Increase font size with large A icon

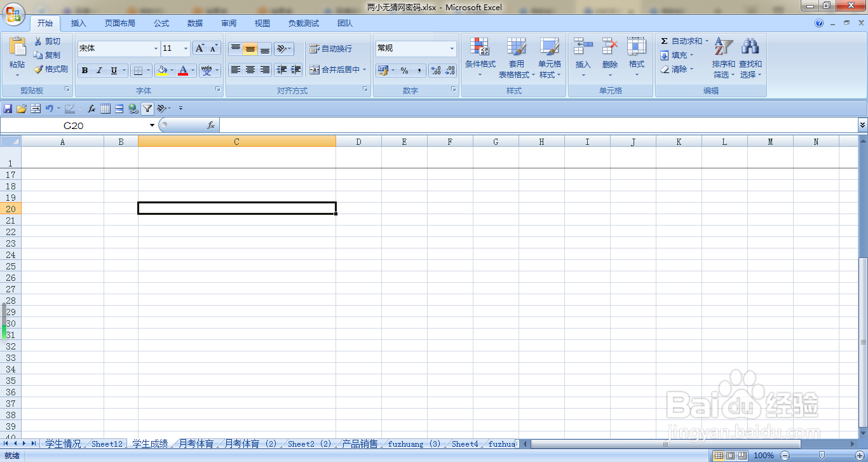coord(200,48)
